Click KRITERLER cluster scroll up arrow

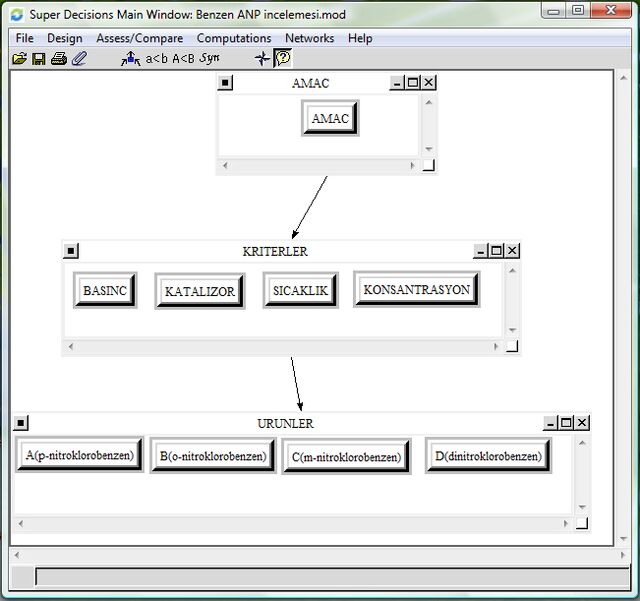click(x=512, y=270)
